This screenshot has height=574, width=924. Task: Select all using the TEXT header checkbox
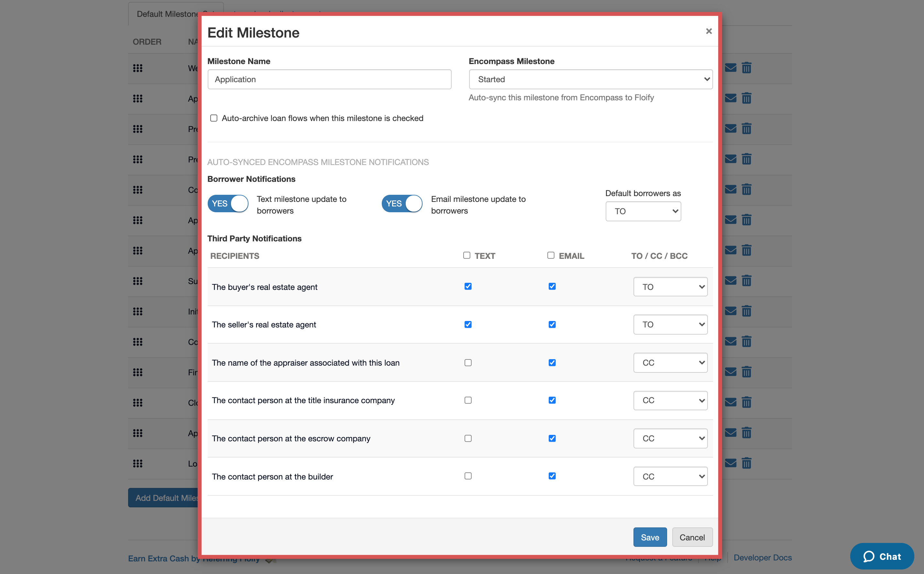point(467,255)
